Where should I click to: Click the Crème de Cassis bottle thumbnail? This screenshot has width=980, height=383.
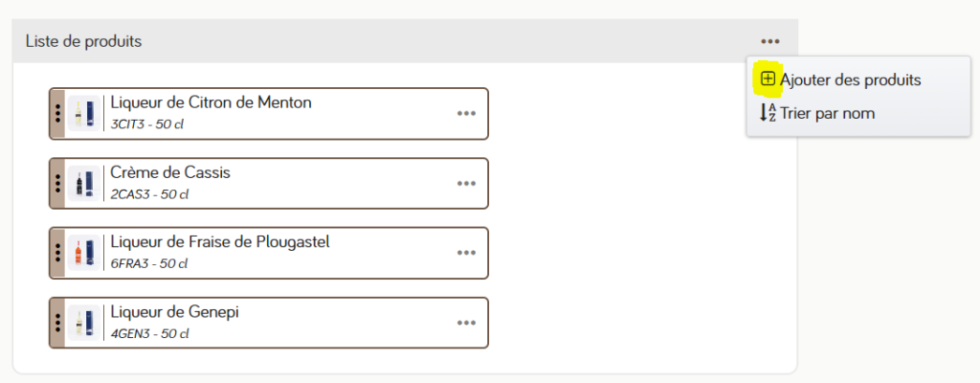click(84, 184)
